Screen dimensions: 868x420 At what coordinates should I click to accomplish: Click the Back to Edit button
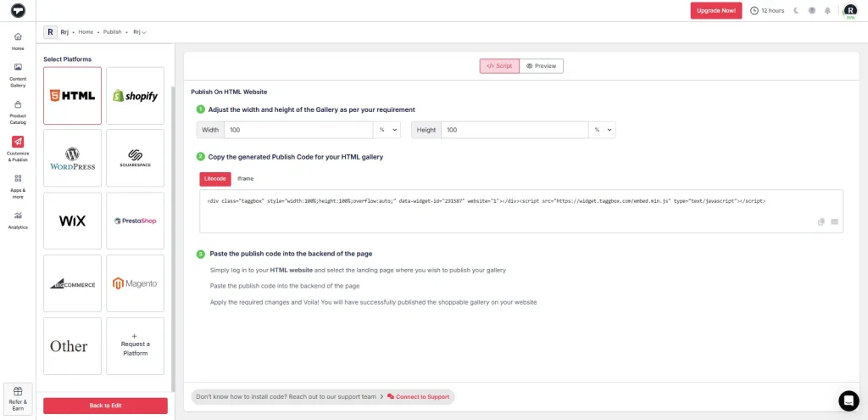105,406
